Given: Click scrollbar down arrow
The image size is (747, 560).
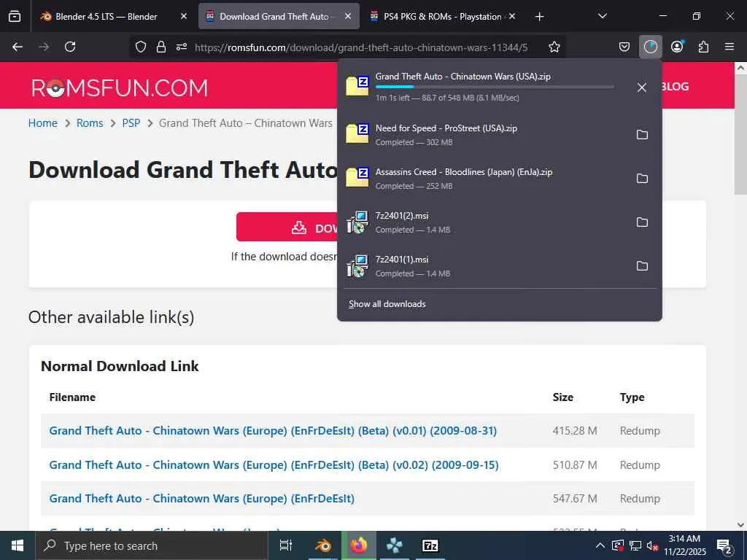Looking at the screenshot, I should click(740, 525).
